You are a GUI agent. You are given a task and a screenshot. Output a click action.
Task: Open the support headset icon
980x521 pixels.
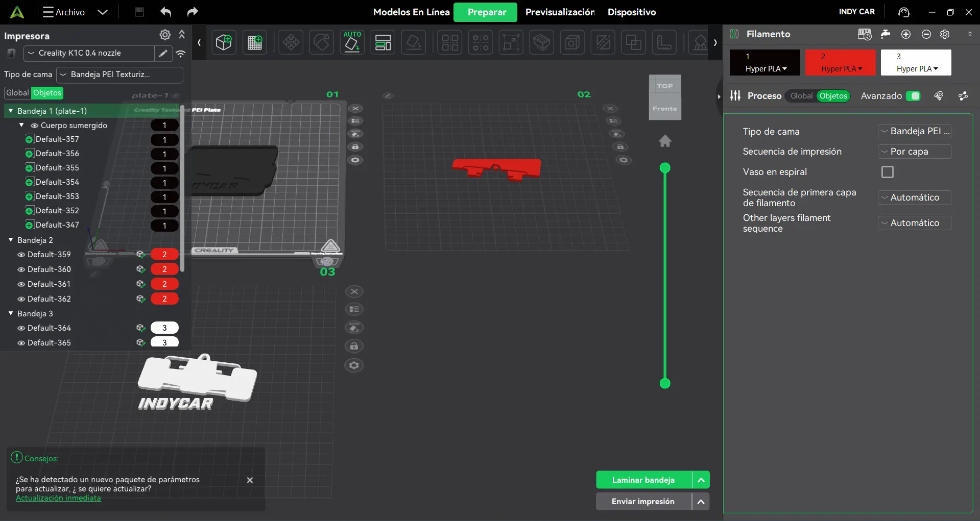point(904,12)
